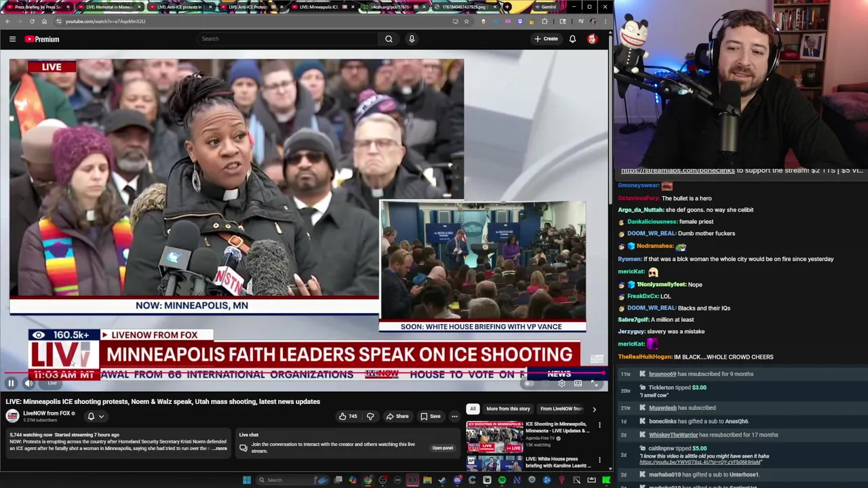The image size is (868, 488).
Task: Like the video showing 745 likes
Action: (348, 416)
